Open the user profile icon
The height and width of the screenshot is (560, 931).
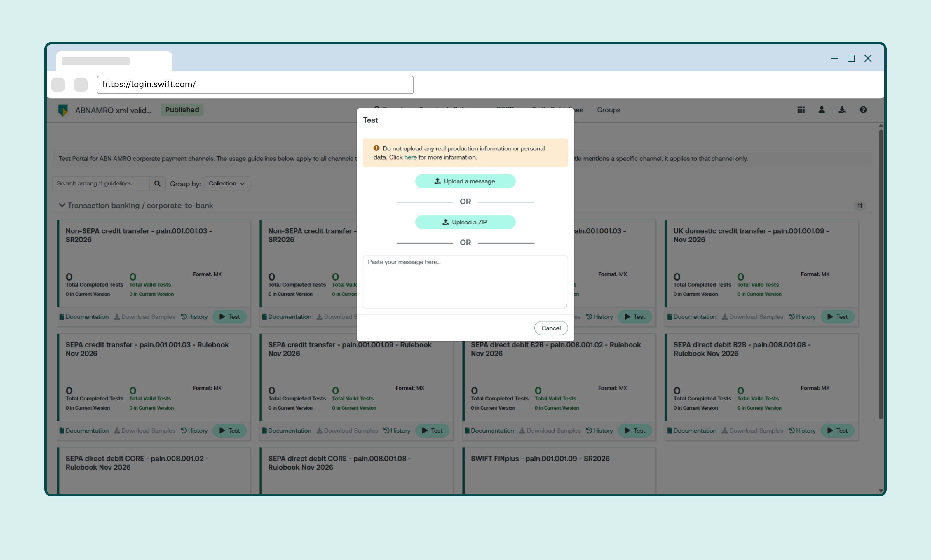(822, 110)
